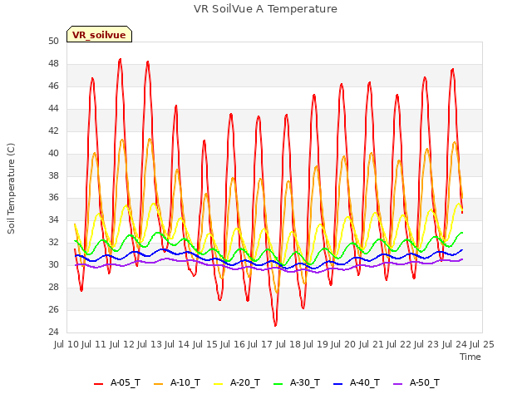This screenshot has width=532, height=399.
Task: Click the A-30_T legend label
Action: coord(305,382)
